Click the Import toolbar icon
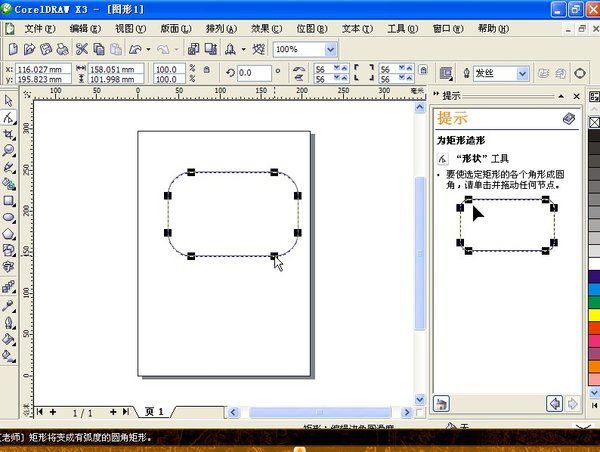Screen dimensions: 600x452 pyautogui.click(x=193, y=49)
